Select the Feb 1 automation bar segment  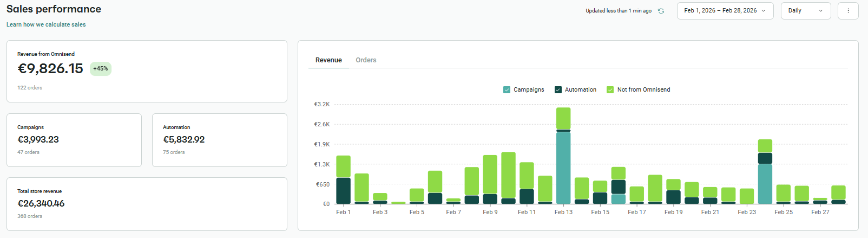pyautogui.click(x=343, y=191)
